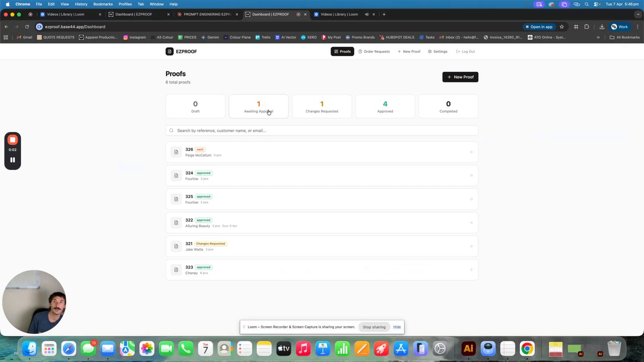Filter by Approved status card
Screen dimensions: 644x362
385,106
